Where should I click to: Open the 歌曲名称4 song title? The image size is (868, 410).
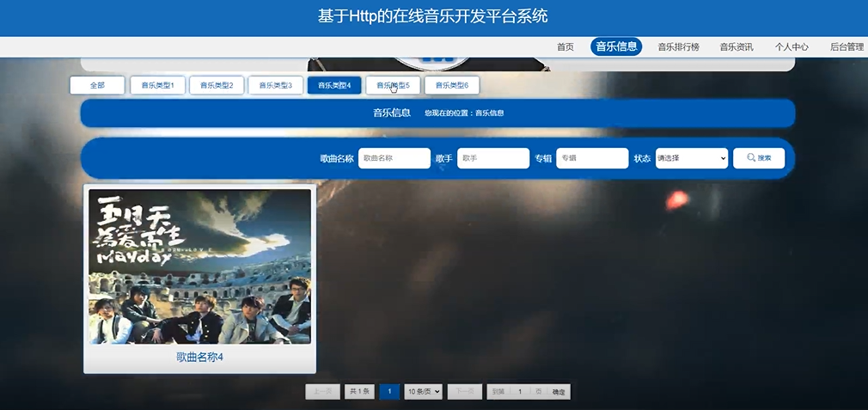pyautogui.click(x=200, y=358)
